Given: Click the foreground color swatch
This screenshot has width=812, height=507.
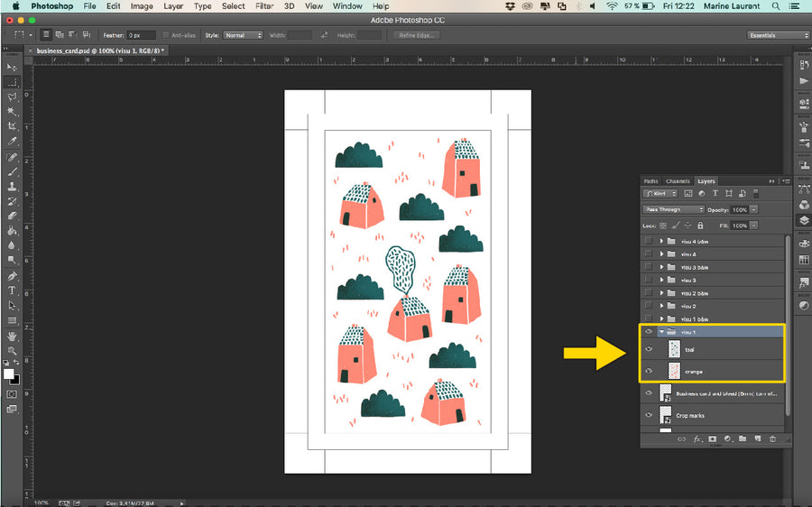Looking at the screenshot, I should pos(9,373).
